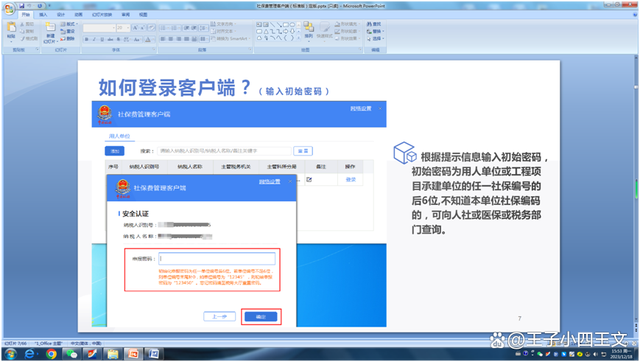Toggle strikethrough (abc) formatting
The width and height of the screenshot is (640, 362).
110,40
